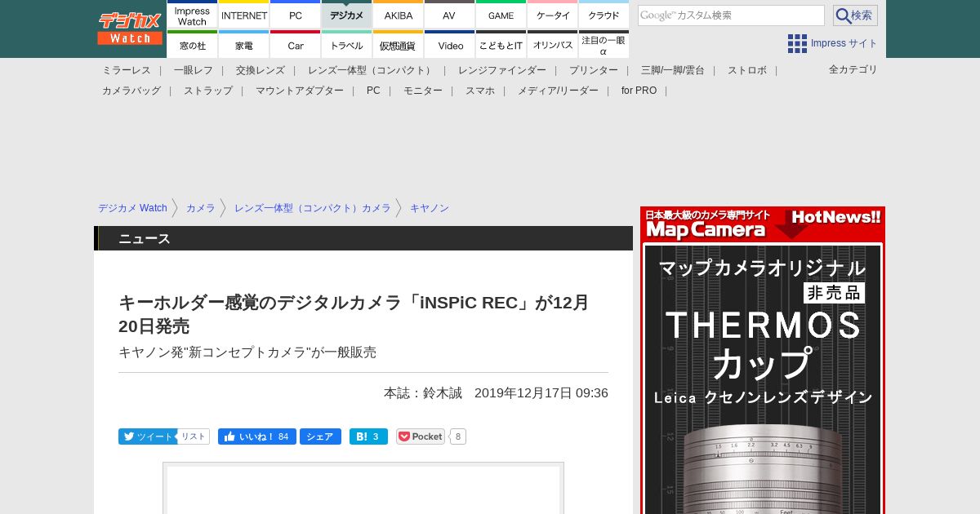The width and height of the screenshot is (980, 514).
Task: Open the 家電 tab
Action: (244, 44)
